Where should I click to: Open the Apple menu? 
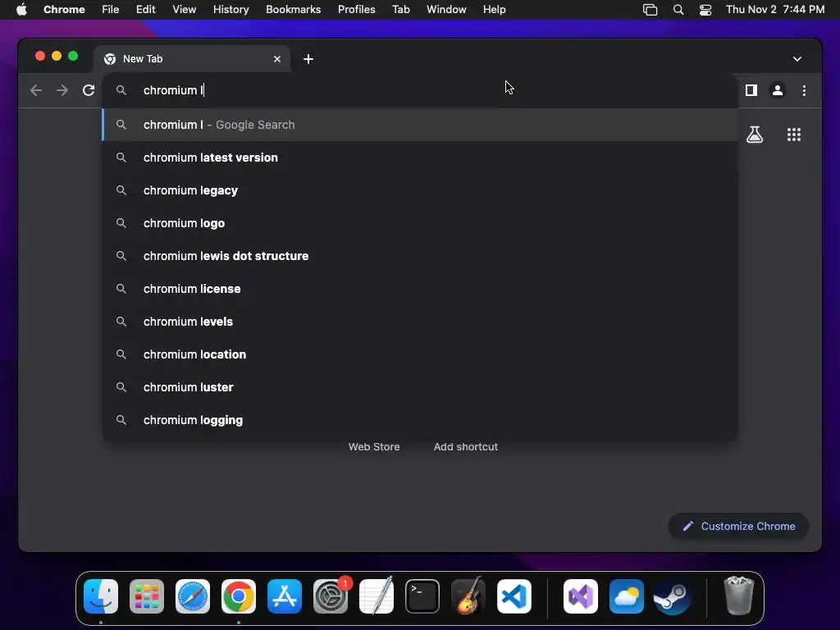pos(21,10)
